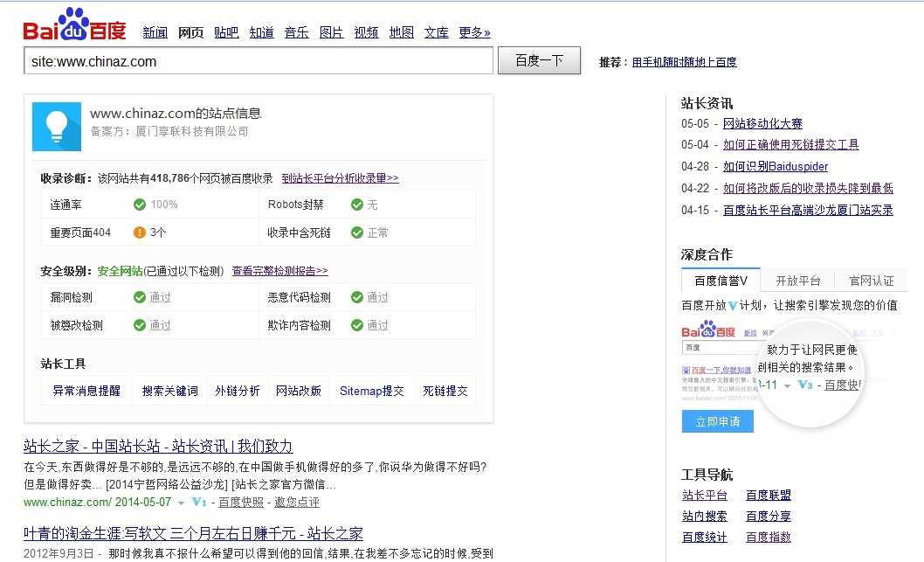Click the 百度一下 search button

539,59
